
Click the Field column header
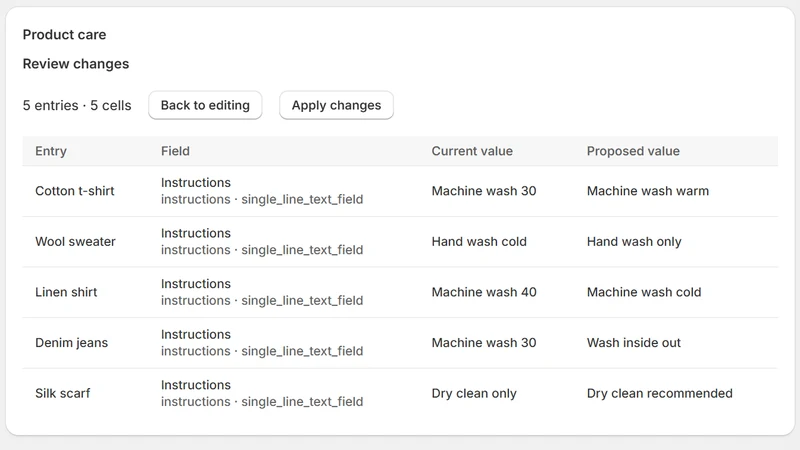[x=175, y=151]
